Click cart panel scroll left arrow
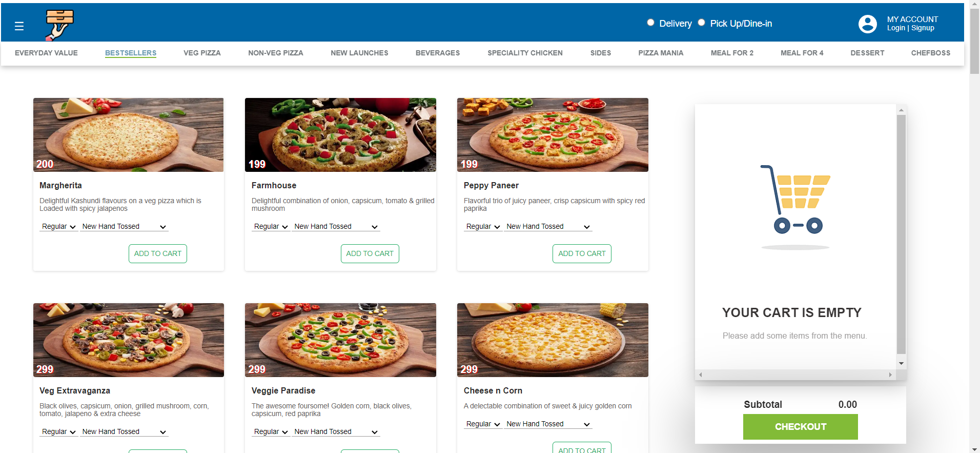Viewport: 980px width, 453px height. click(701, 375)
